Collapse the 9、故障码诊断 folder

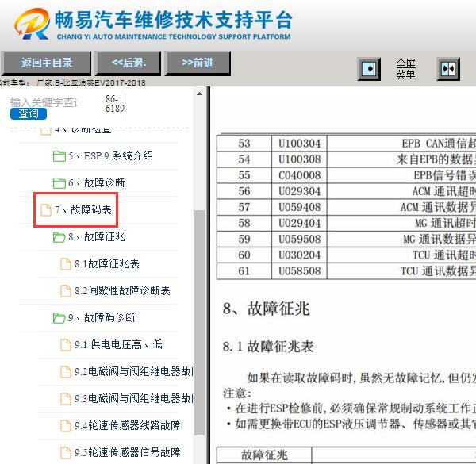click(x=94, y=318)
